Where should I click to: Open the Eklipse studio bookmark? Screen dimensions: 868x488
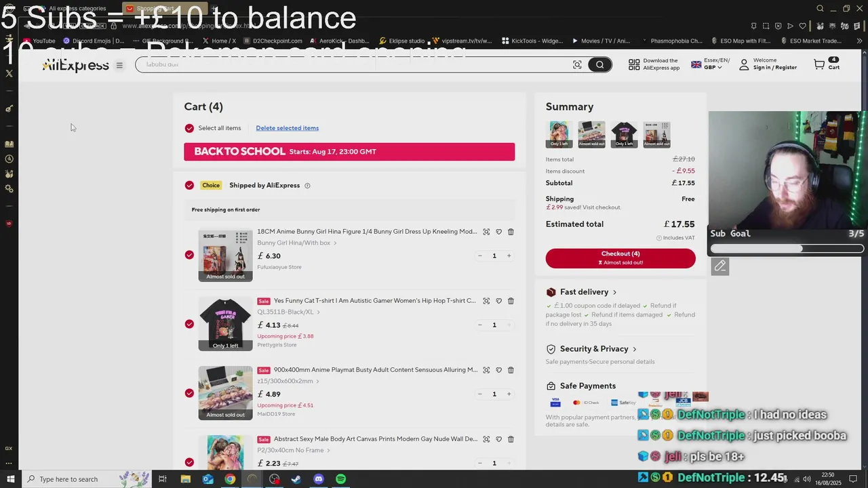click(402, 41)
